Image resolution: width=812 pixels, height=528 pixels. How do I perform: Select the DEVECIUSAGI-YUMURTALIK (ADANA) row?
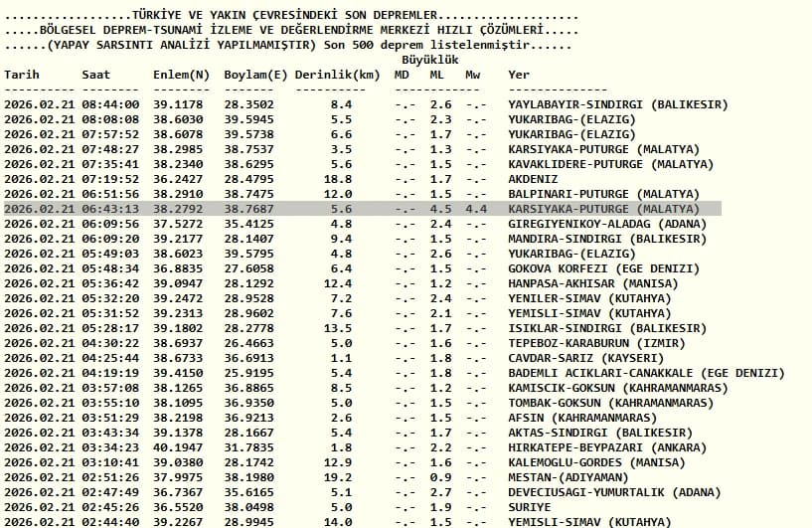click(363, 492)
